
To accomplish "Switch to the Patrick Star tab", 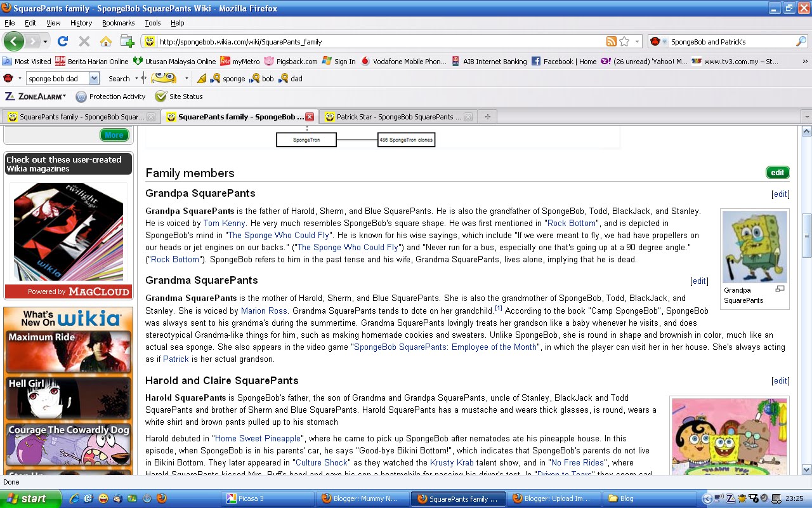I will coord(397,117).
